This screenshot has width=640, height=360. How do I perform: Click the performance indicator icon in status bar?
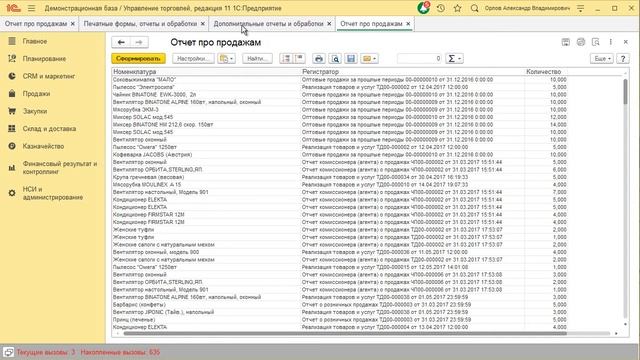click(8, 352)
